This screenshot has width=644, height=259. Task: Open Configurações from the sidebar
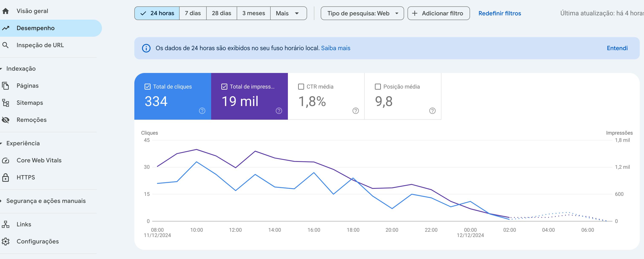pos(38,241)
